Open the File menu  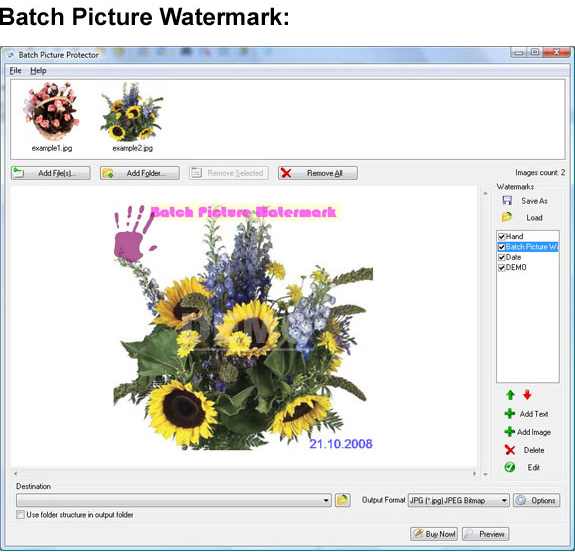[x=15, y=71]
